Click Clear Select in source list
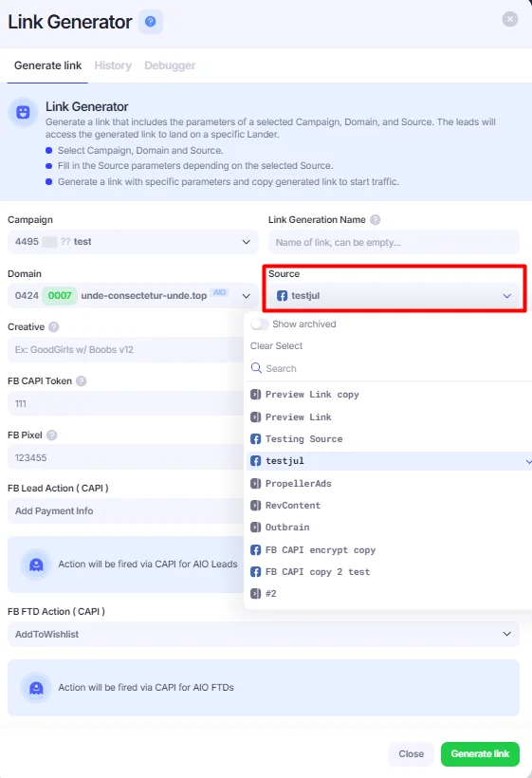This screenshot has width=532, height=778. (276, 346)
